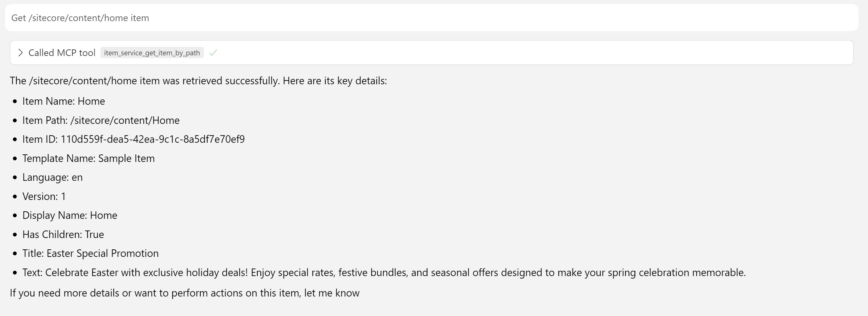Click the "Has Children: True" line

click(63, 235)
